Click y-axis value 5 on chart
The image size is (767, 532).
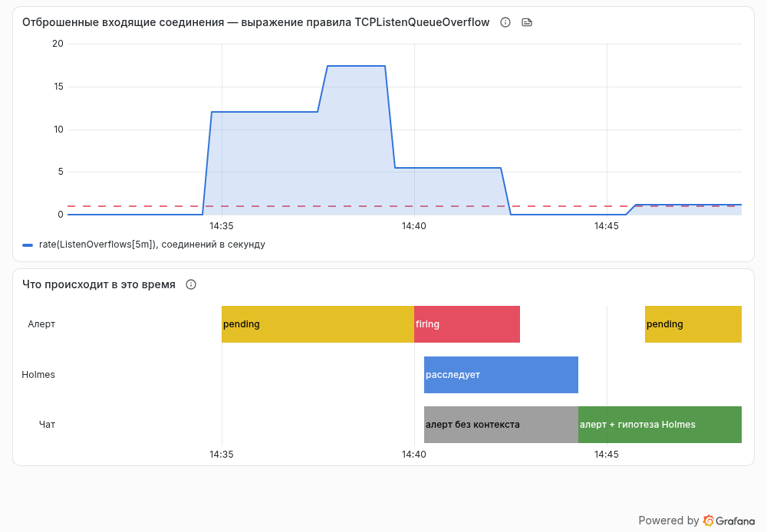point(61,172)
